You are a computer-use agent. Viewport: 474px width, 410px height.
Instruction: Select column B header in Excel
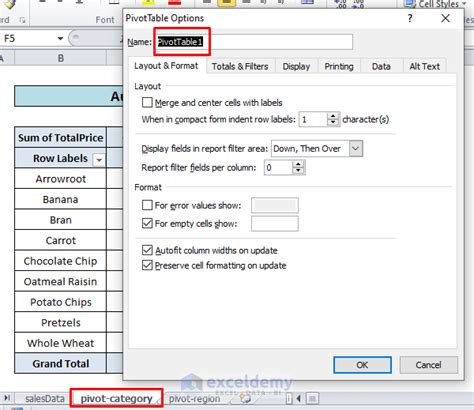pyautogui.click(x=60, y=58)
